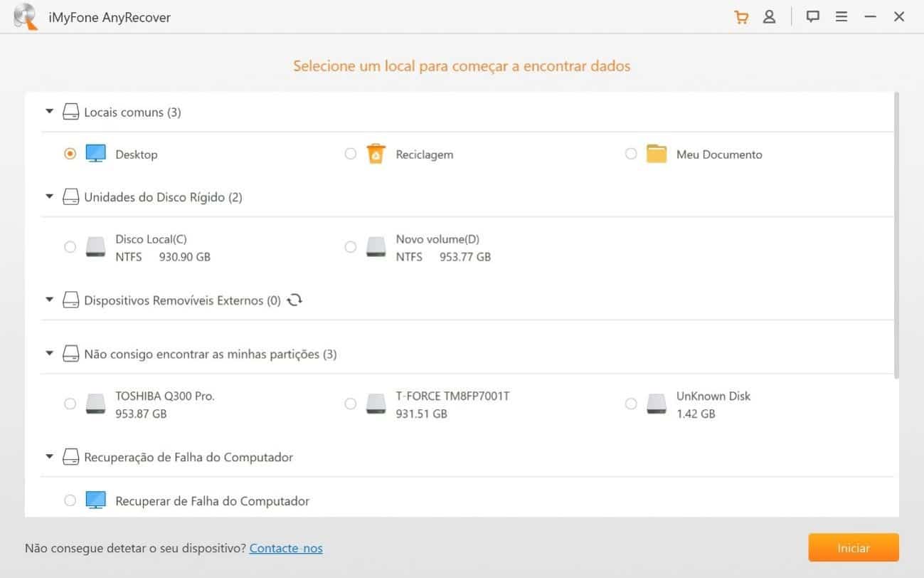Select the Desktop radio button
Image resolution: width=924 pixels, height=578 pixels.
(x=70, y=154)
